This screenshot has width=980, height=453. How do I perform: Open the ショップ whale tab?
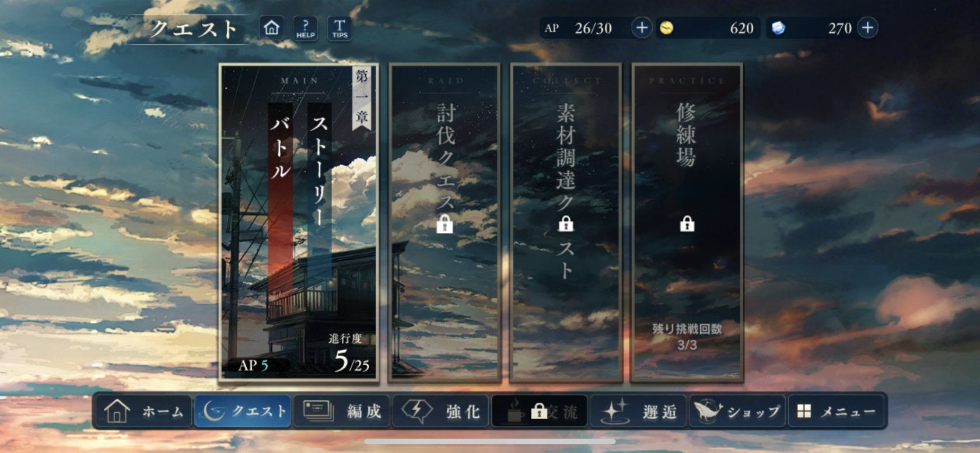(737, 411)
